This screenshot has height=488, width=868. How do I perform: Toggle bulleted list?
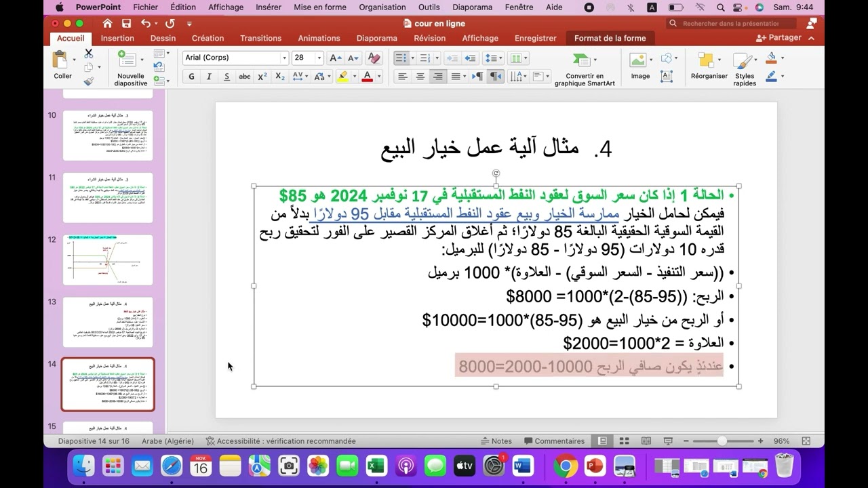401,58
